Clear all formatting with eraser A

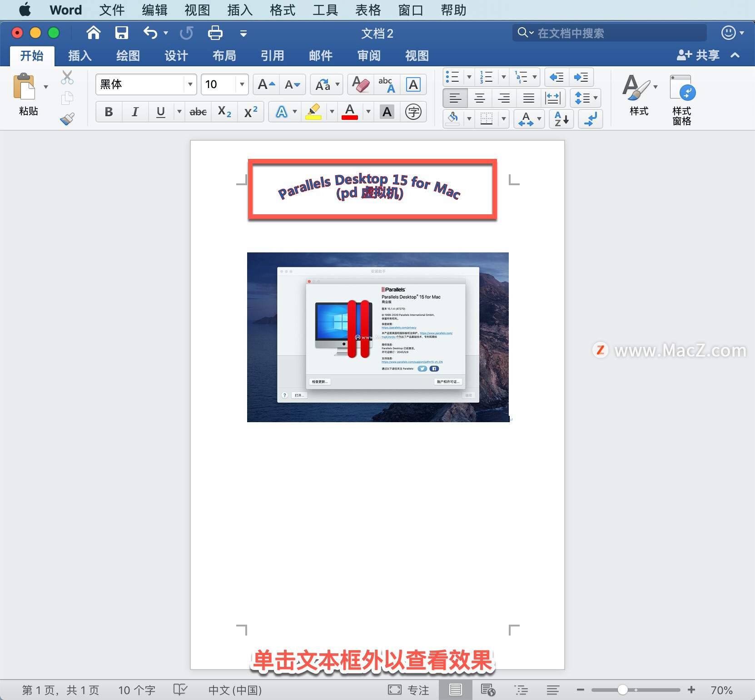(361, 84)
